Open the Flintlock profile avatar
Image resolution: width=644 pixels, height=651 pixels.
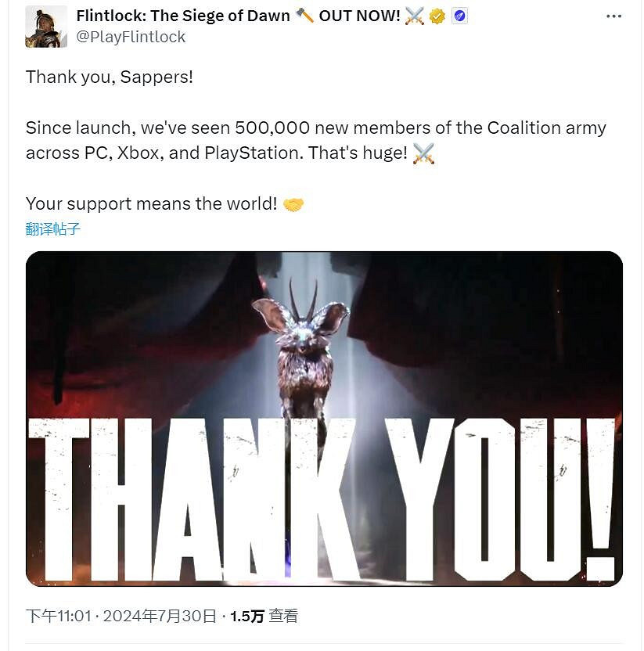click(45, 26)
